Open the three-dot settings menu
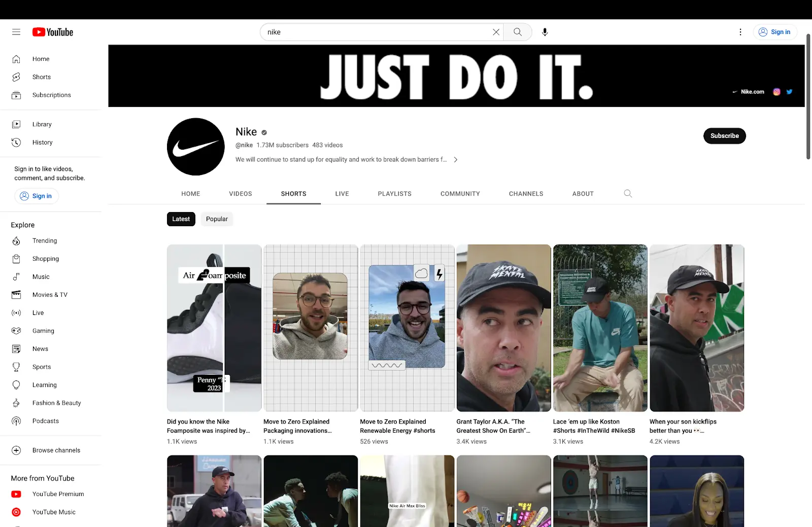812x527 pixels. 740,32
